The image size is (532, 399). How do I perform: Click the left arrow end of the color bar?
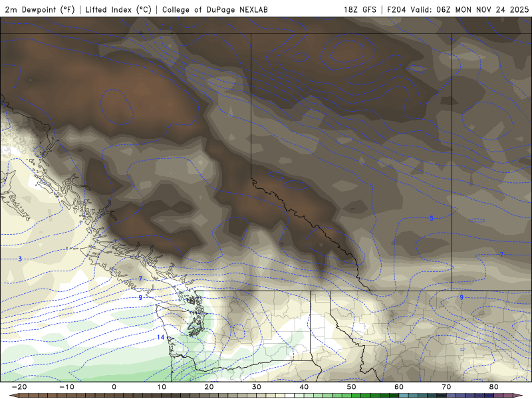pos(14,395)
